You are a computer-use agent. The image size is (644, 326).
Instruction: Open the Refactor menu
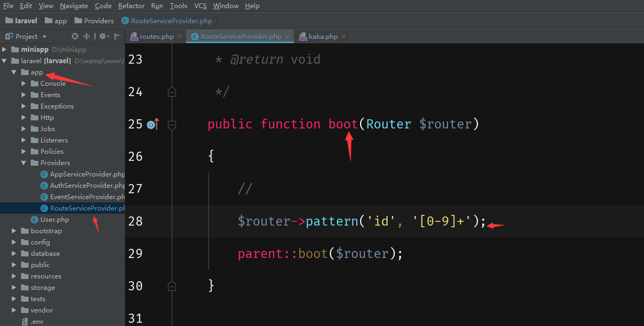(x=131, y=6)
